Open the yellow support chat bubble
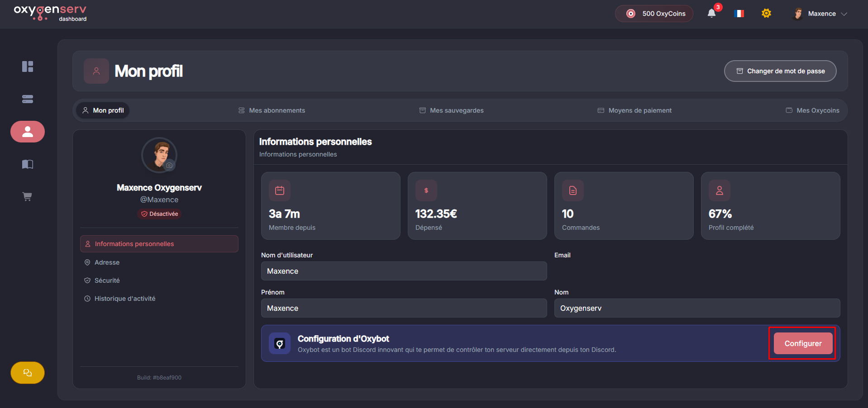Screen dimensions: 868x408 click(x=28, y=373)
